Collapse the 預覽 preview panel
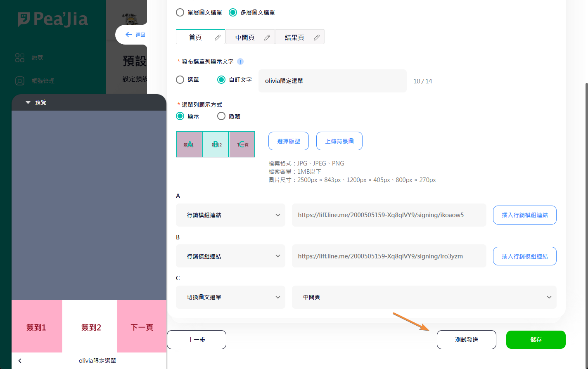Image resolution: width=588 pixels, height=369 pixels. click(x=28, y=102)
